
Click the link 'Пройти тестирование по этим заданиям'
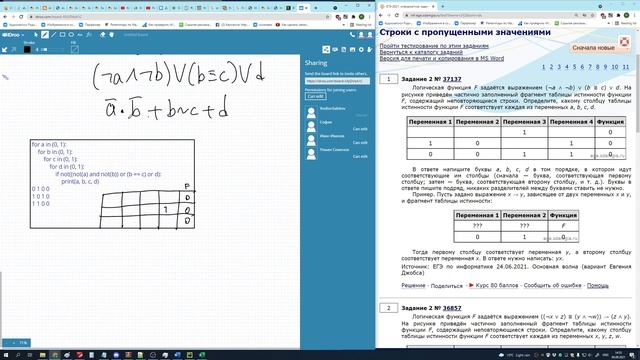pos(434,46)
